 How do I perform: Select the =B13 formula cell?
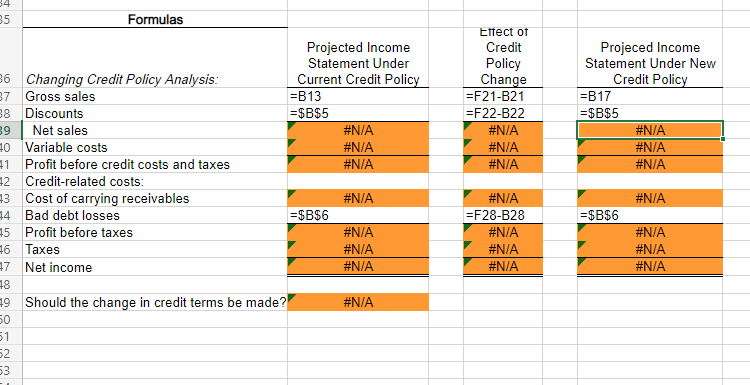(x=358, y=96)
